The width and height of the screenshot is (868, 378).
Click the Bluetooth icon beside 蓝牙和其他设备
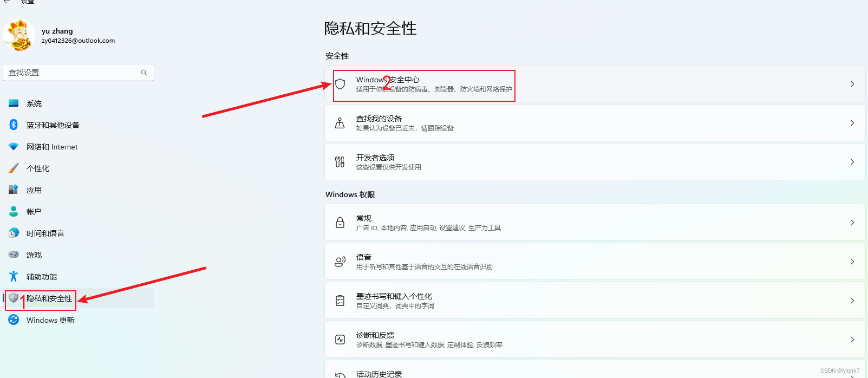(x=14, y=125)
